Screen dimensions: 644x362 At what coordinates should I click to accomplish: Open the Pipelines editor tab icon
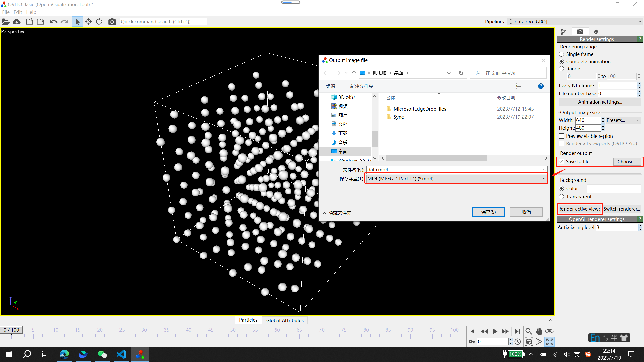[563, 32]
